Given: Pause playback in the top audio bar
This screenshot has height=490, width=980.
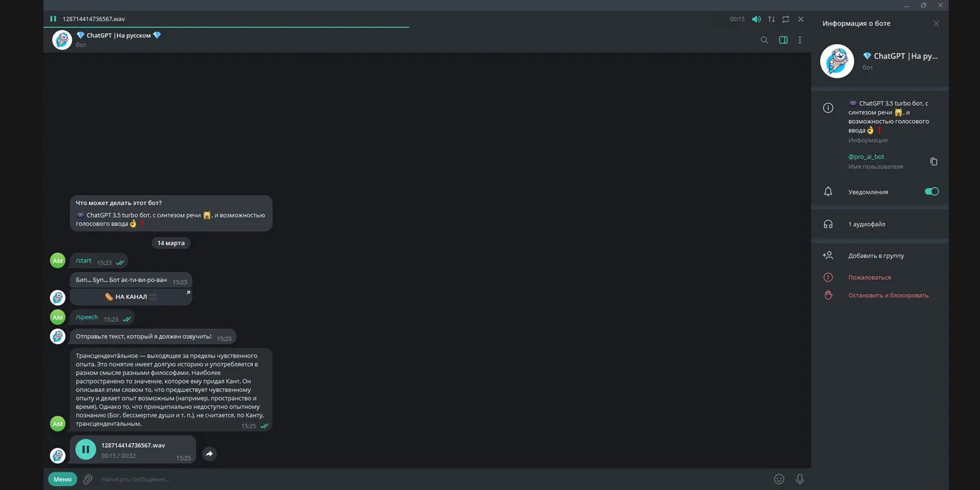Looking at the screenshot, I should tap(53, 19).
